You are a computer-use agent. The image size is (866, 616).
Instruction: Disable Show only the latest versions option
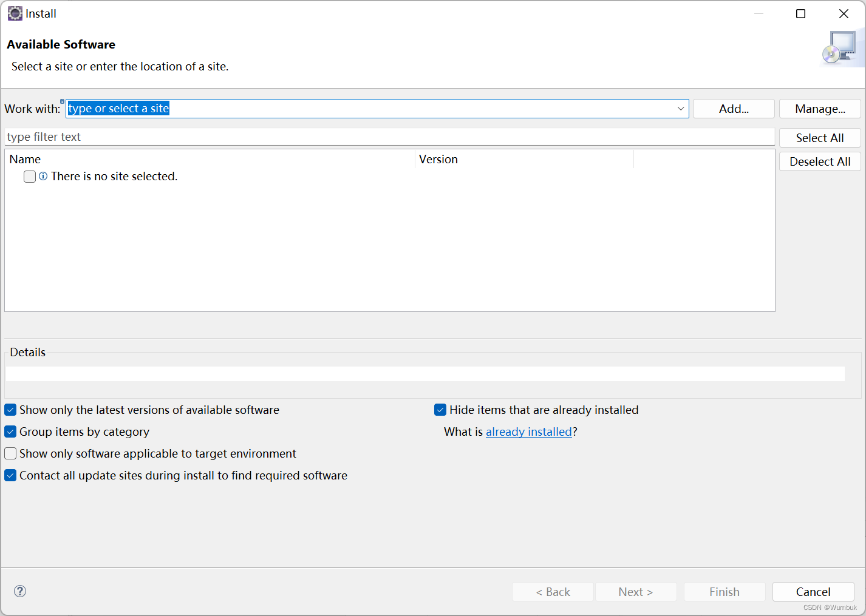(10, 410)
